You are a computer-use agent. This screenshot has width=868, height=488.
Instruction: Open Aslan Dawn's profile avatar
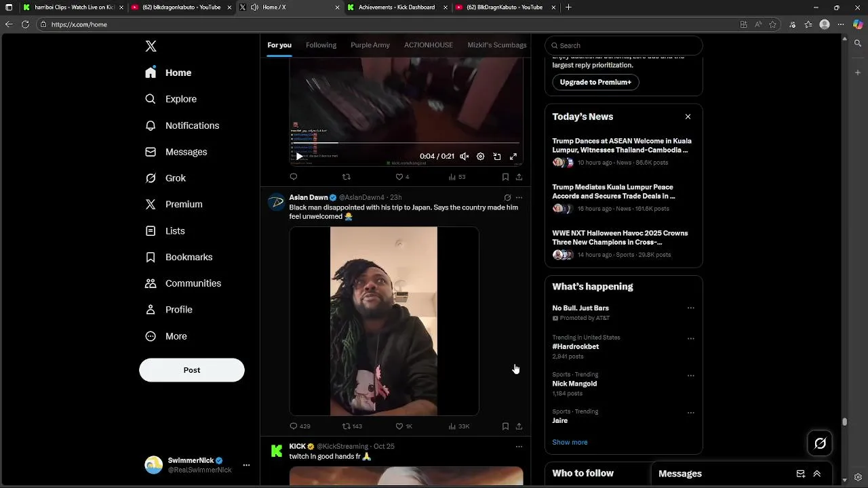pos(276,203)
